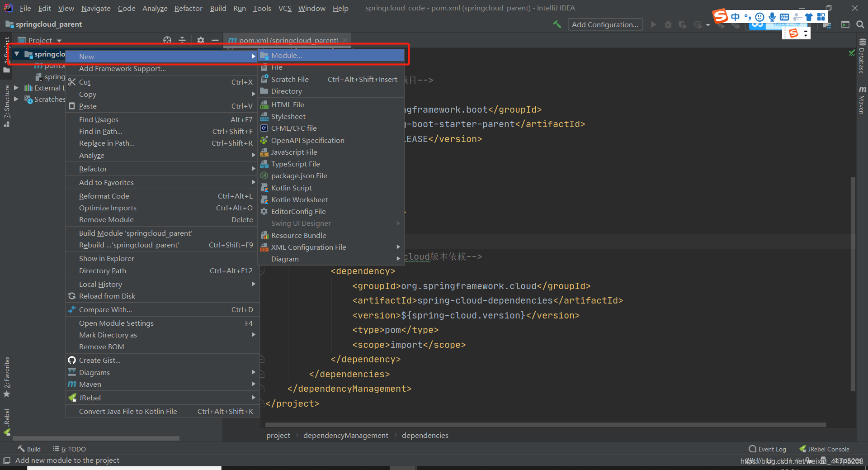
Task: Expand the Local History submenu
Action: click(x=163, y=284)
